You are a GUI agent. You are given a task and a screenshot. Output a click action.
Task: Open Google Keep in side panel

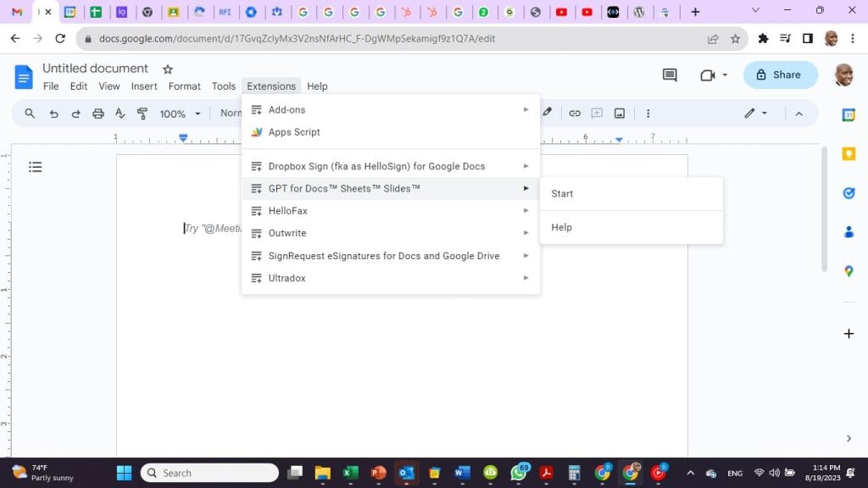click(849, 154)
